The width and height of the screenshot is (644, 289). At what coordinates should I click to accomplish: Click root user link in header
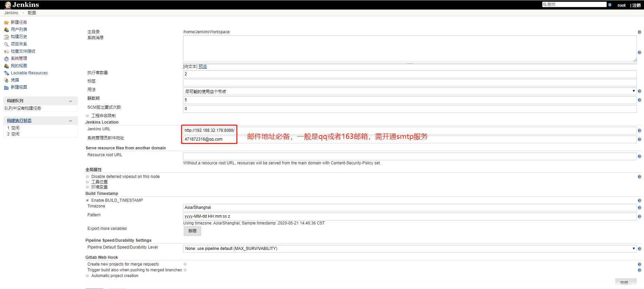pos(621,5)
